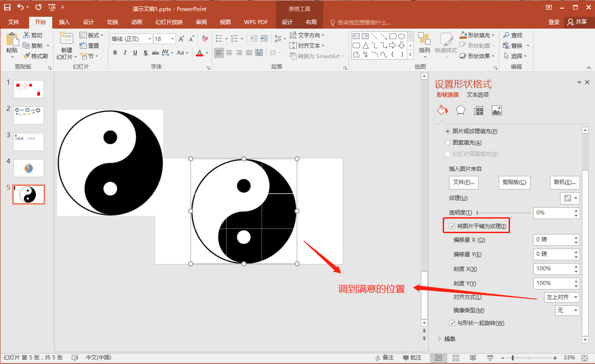
Task: Click 批注 comments in status bar
Action: coord(412,358)
